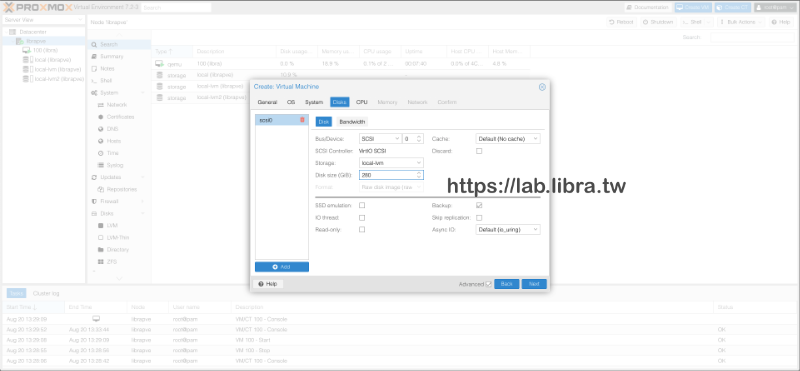
Task: Open Documentation link
Action: point(648,8)
